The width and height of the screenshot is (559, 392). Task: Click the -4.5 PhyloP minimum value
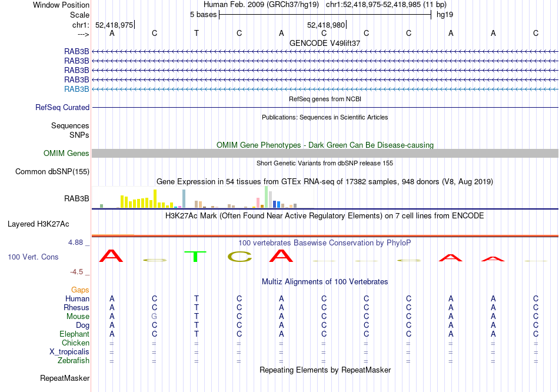coord(76,272)
